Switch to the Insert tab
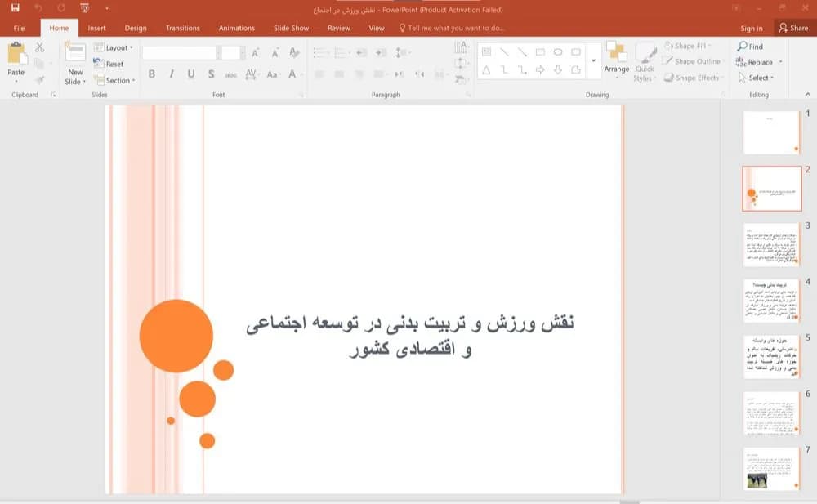This screenshot has height=504, width=817. [96, 28]
